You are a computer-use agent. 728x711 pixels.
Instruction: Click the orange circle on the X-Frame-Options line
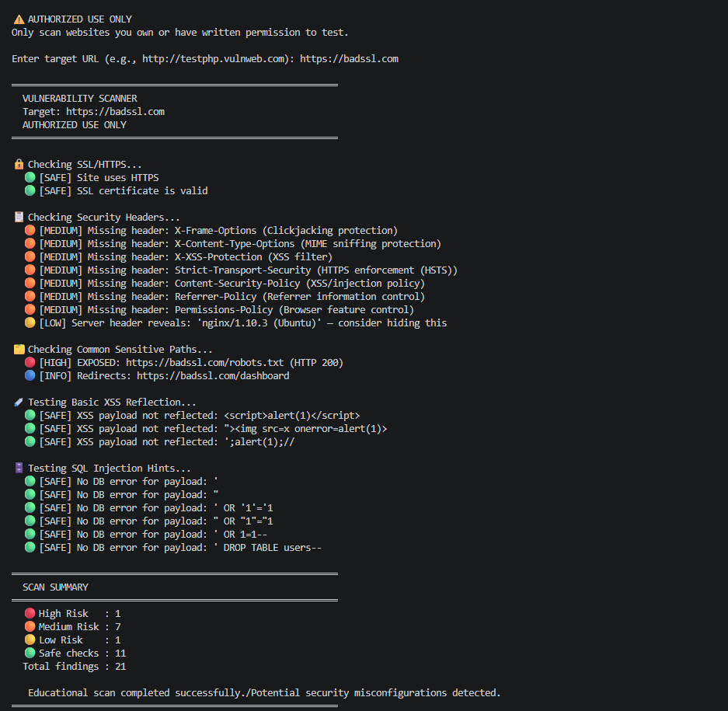click(x=30, y=230)
